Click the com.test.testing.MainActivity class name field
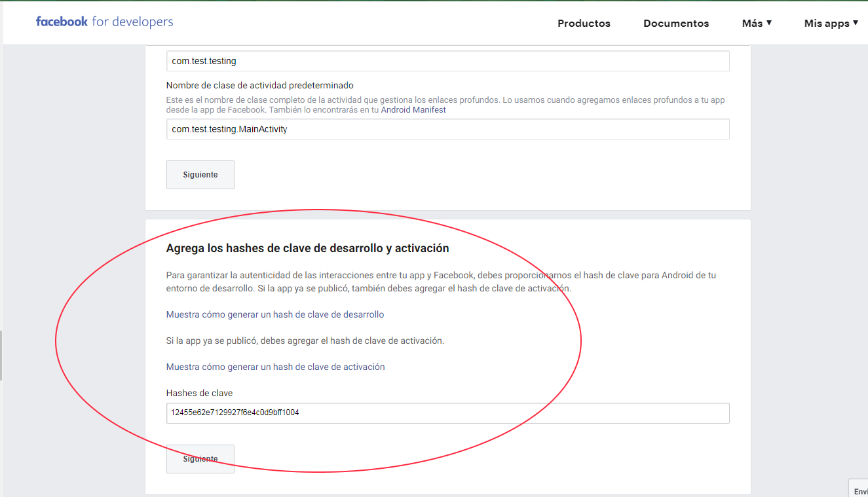 (448, 129)
